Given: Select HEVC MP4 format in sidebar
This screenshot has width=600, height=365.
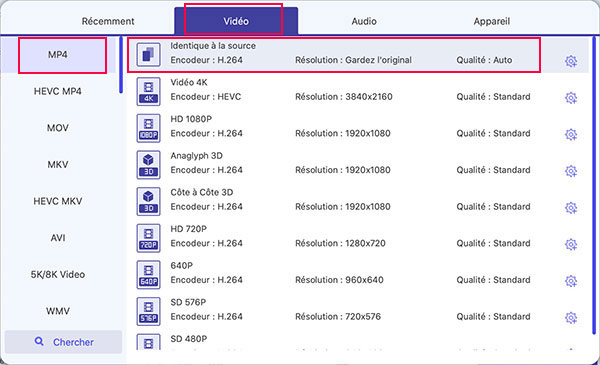Looking at the screenshot, I should (x=58, y=91).
